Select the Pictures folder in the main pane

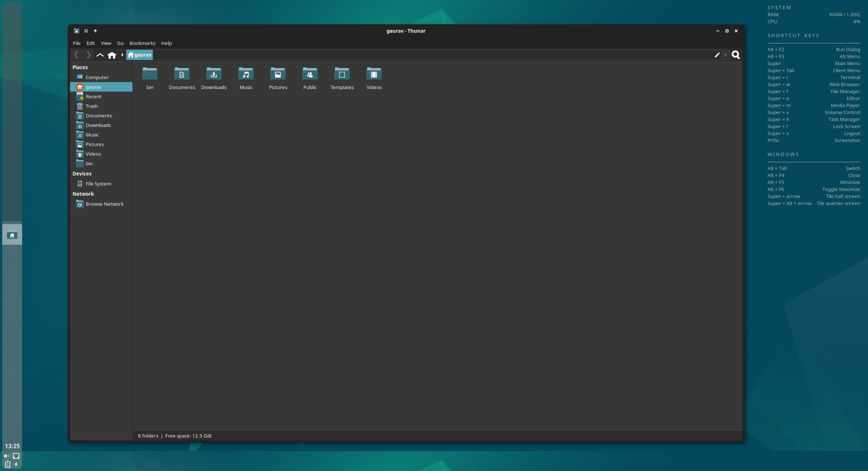tap(278, 74)
